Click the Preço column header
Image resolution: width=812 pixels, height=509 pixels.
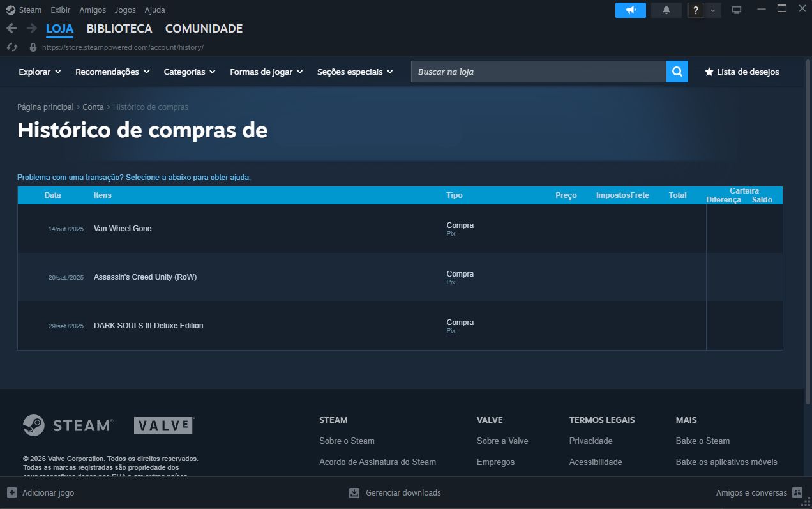[566, 195]
